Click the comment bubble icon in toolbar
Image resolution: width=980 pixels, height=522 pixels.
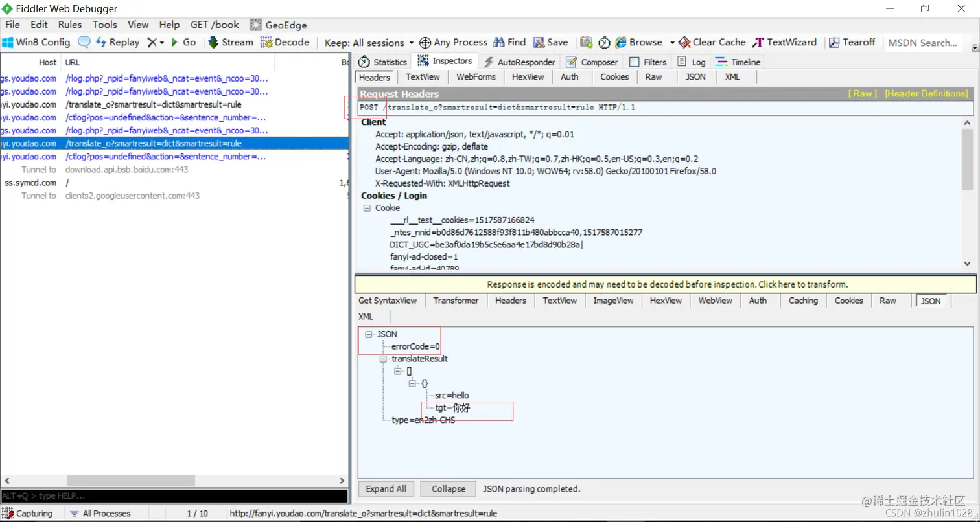click(x=84, y=42)
